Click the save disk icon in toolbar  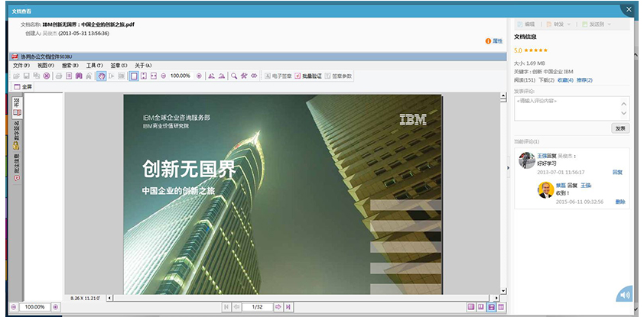(26, 76)
